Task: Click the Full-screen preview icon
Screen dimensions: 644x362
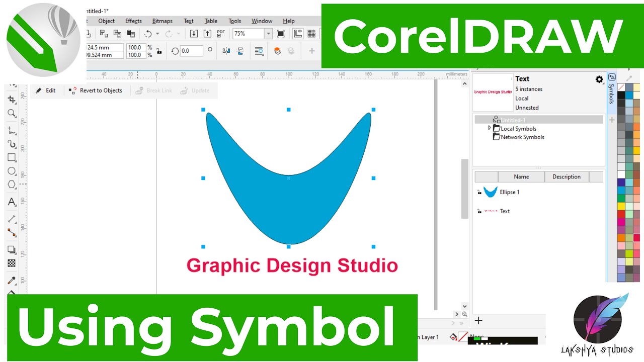Action: click(x=281, y=34)
